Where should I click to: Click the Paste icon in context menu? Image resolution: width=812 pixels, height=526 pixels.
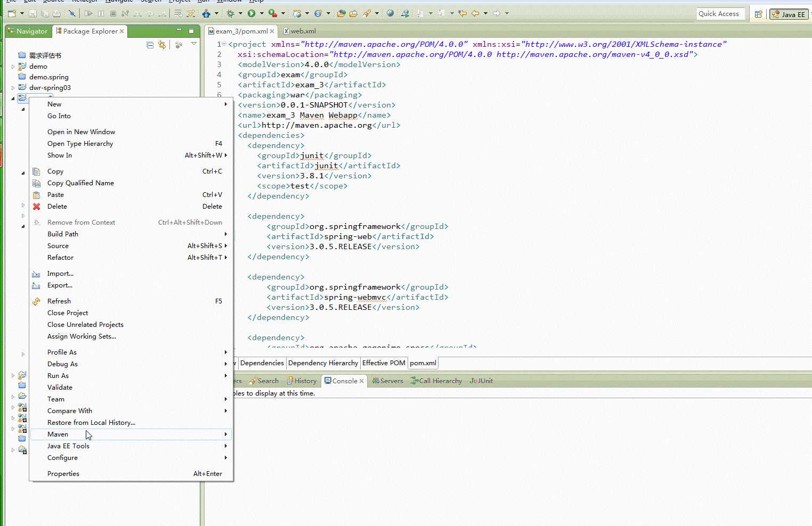37,195
